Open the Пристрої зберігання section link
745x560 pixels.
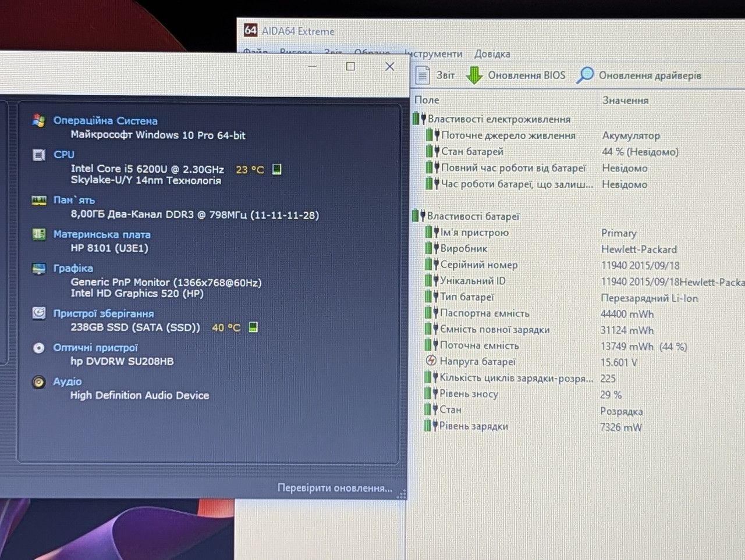104,313
